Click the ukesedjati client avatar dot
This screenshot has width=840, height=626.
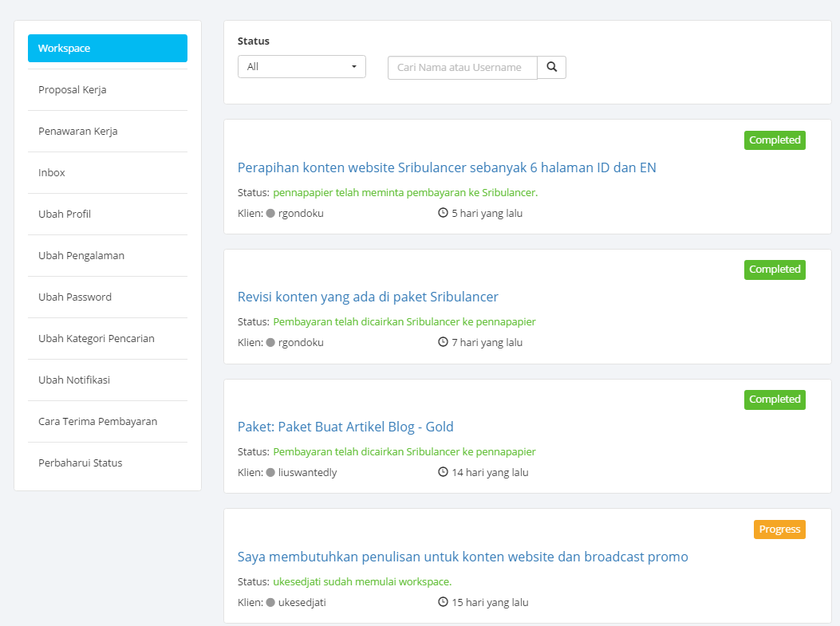tap(270, 602)
